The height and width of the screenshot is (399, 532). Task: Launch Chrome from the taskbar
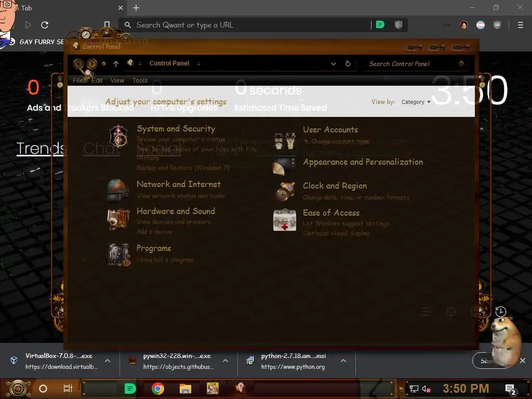coord(158,389)
